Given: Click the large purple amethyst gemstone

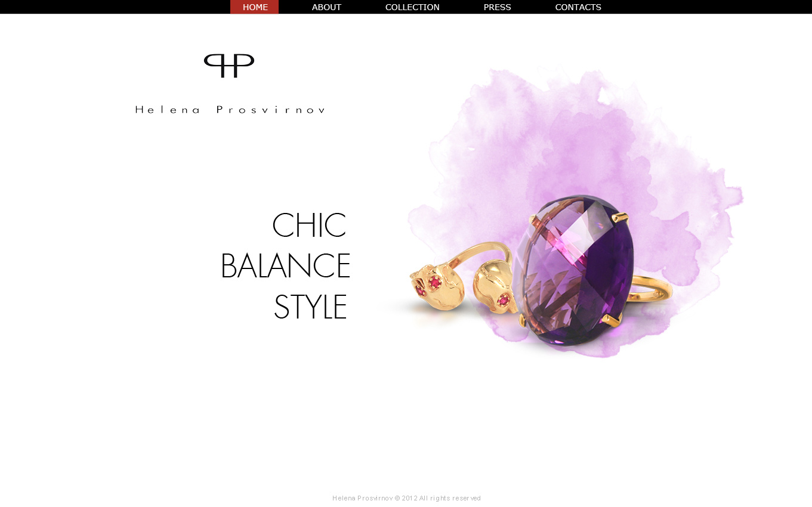Looking at the screenshot, I should (x=573, y=270).
